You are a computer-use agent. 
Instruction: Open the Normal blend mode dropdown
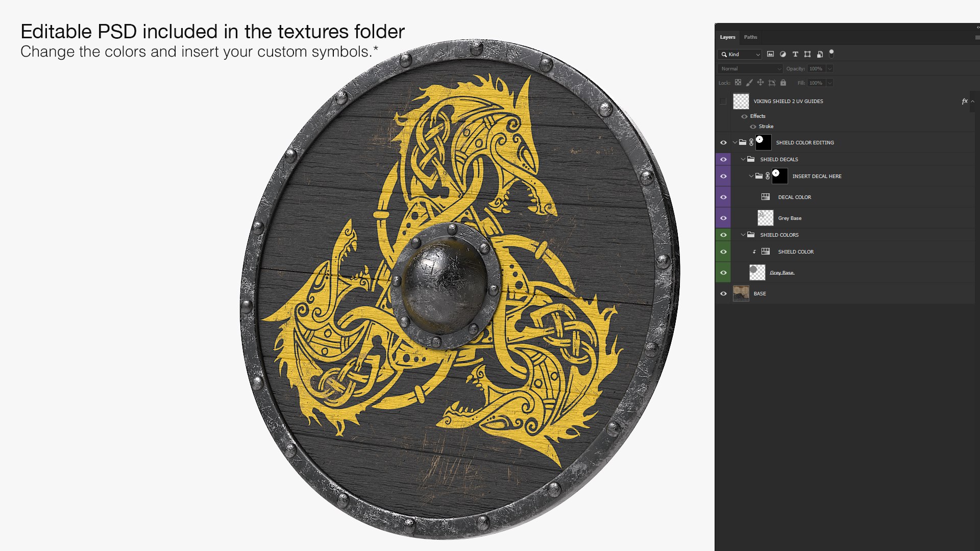coord(750,68)
